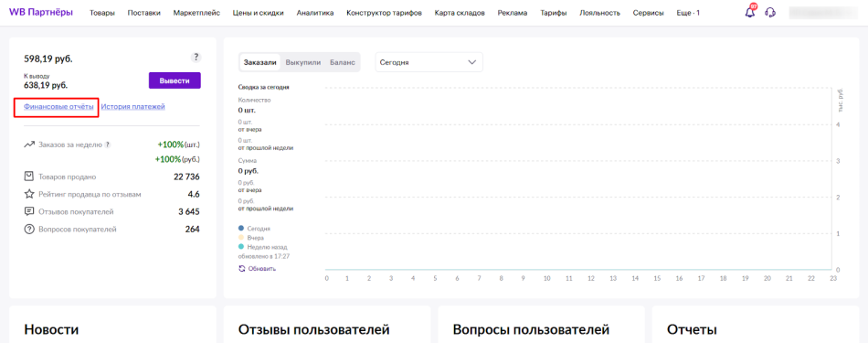Screen dimensions: 868x343
Task: Click the refresh icon next to Обновить
Action: [241, 269]
